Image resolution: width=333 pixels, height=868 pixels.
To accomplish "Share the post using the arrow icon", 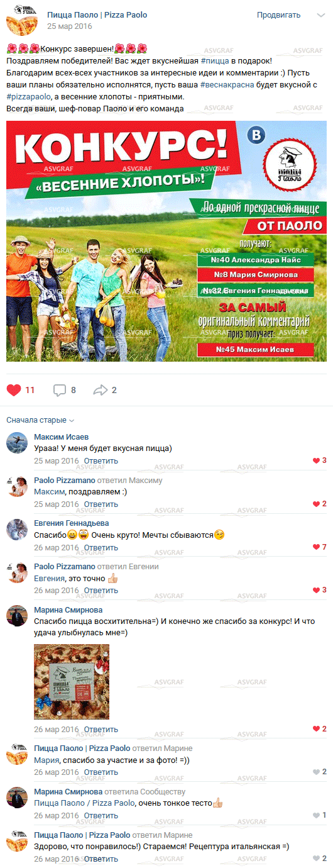I will (x=101, y=390).
